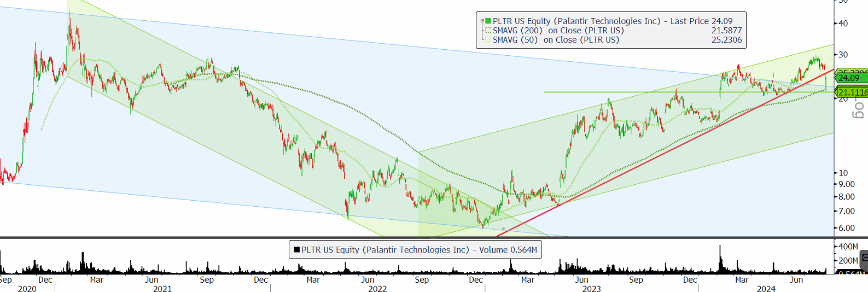
Task: Click the 10 price axis tick label
Action: (x=843, y=173)
